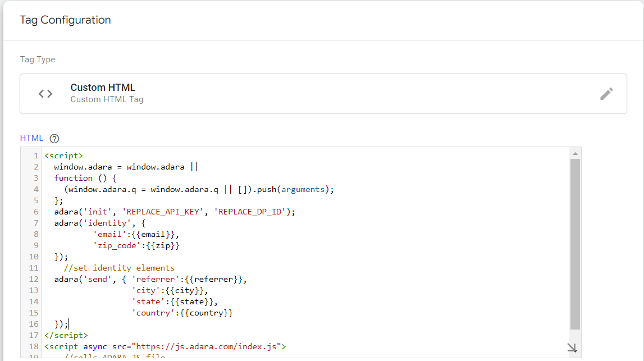Click the {{zip}} variable on line 9
Image resolution: width=644 pixels, height=361 pixels.
click(163, 245)
